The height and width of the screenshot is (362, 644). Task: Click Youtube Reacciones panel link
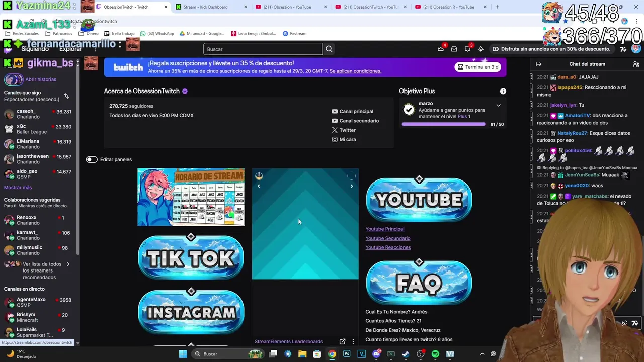388,247
